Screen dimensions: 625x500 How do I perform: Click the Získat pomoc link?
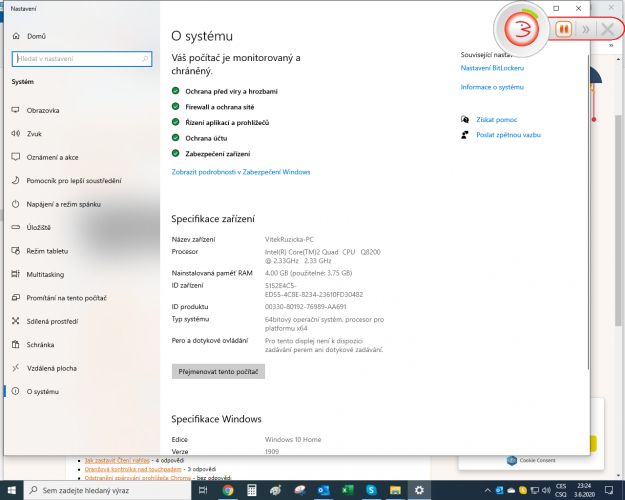point(496,120)
